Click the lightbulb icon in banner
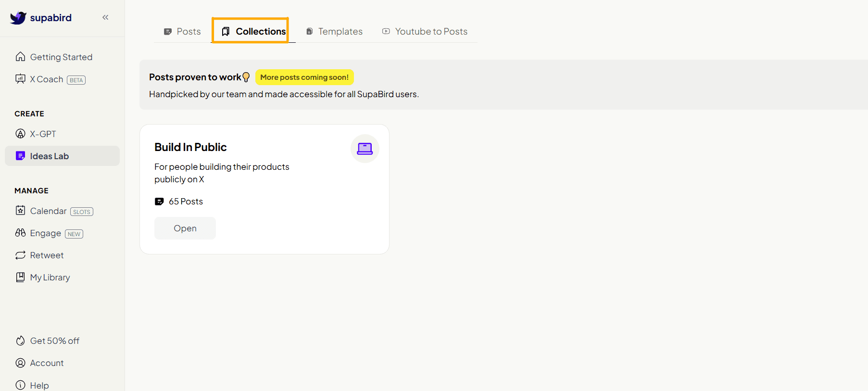The image size is (868, 391). point(246,77)
